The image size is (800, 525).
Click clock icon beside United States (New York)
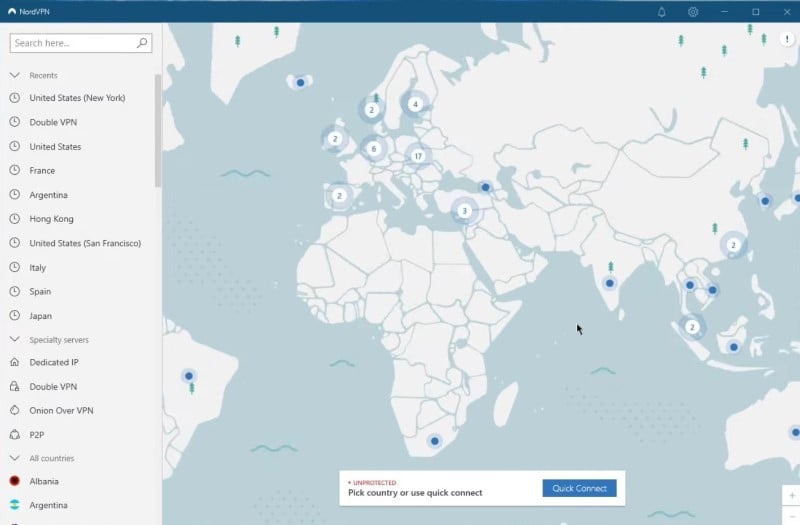click(x=15, y=97)
